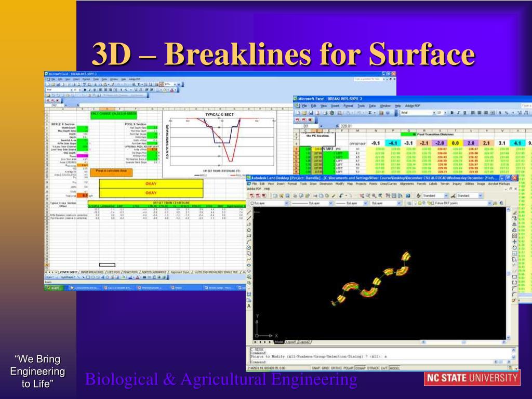
Task: Click Open folder icon in front Excel toolbar
Action: (x=304, y=113)
